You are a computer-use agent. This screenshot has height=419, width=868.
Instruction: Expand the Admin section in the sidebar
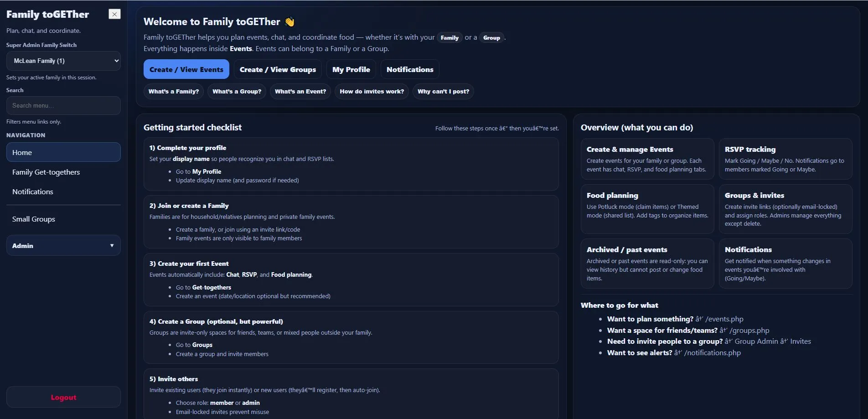(63, 245)
